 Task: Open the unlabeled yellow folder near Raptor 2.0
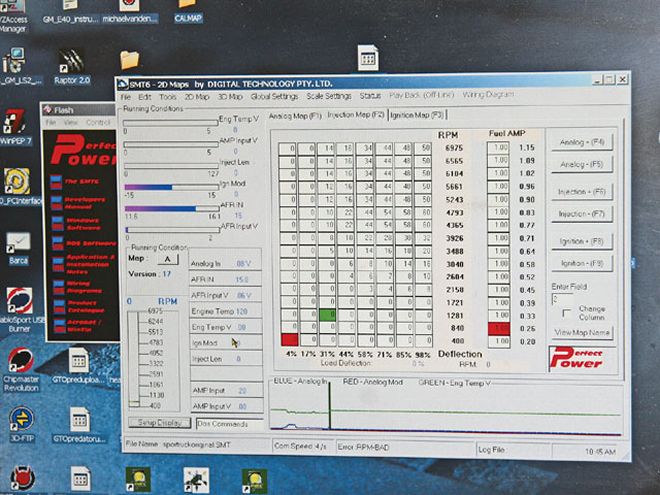point(129,60)
